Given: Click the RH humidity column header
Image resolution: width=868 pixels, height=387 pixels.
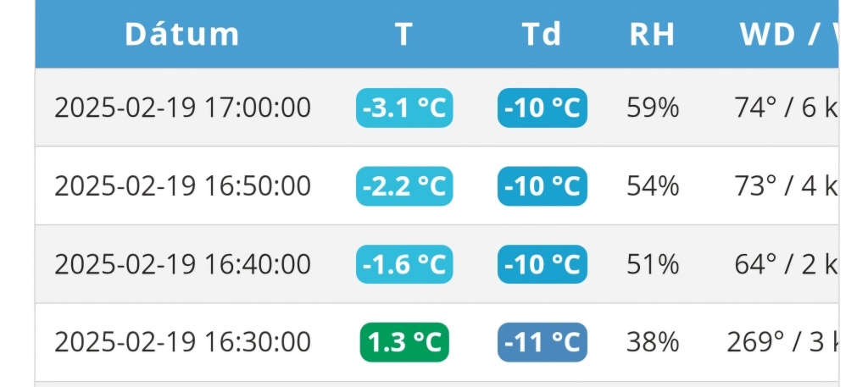Looking at the screenshot, I should pos(652,35).
